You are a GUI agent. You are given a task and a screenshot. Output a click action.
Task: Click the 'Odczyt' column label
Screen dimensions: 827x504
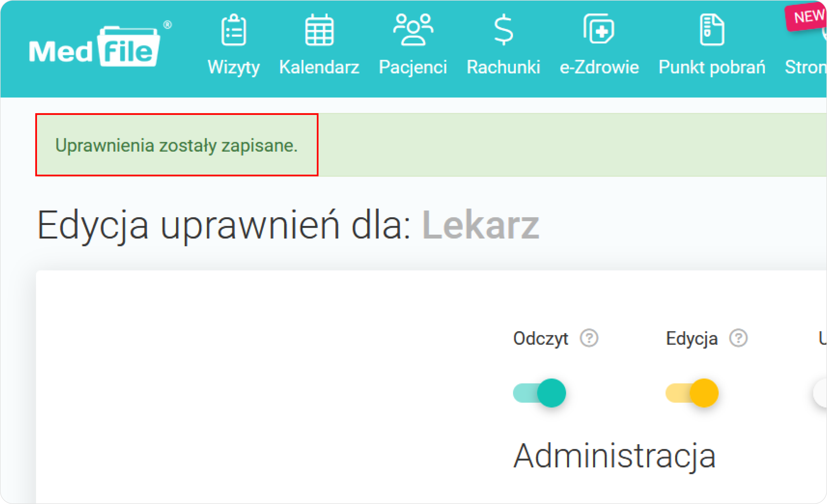tap(540, 338)
